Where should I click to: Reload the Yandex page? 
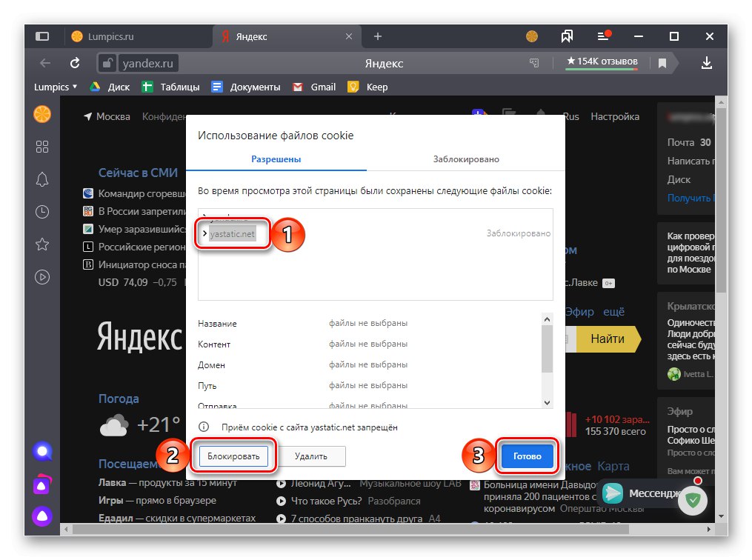click(x=75, y=63)
